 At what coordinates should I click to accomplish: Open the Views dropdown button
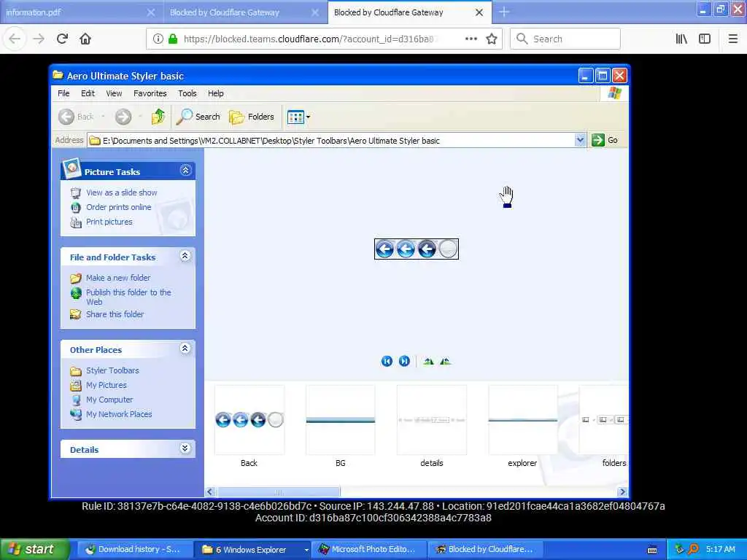point(298,117)
